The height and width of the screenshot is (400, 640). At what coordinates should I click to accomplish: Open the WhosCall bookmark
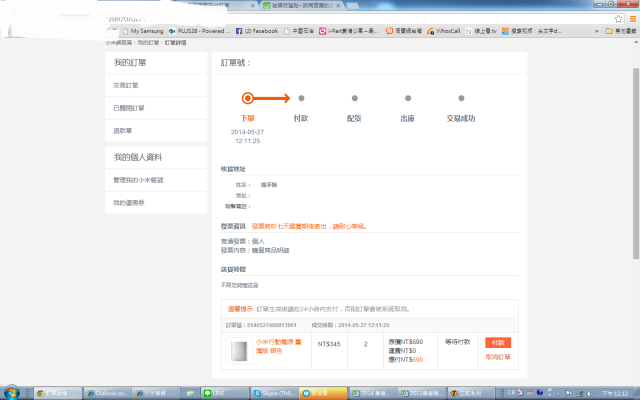(x=443, y=31)
